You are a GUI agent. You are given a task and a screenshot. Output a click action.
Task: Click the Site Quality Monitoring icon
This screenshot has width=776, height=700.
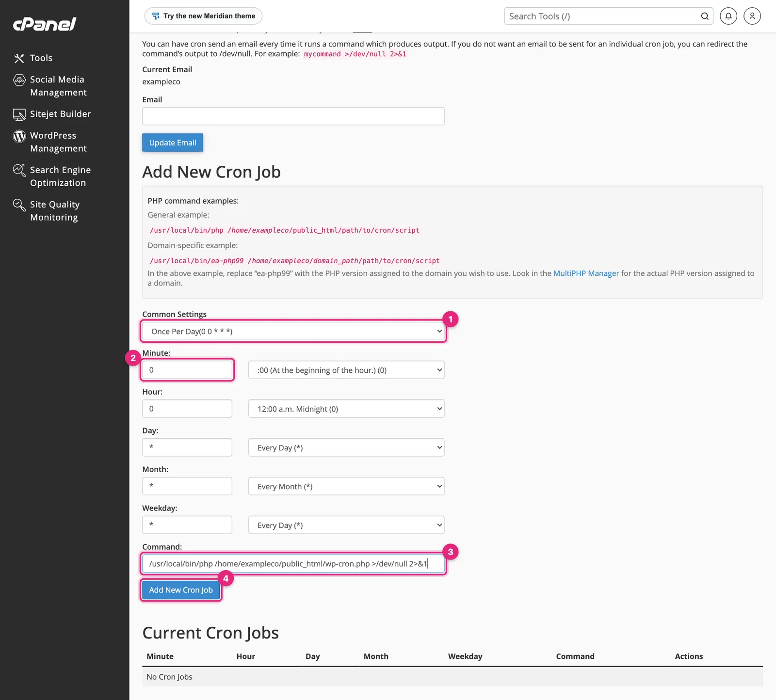point(19,205)
